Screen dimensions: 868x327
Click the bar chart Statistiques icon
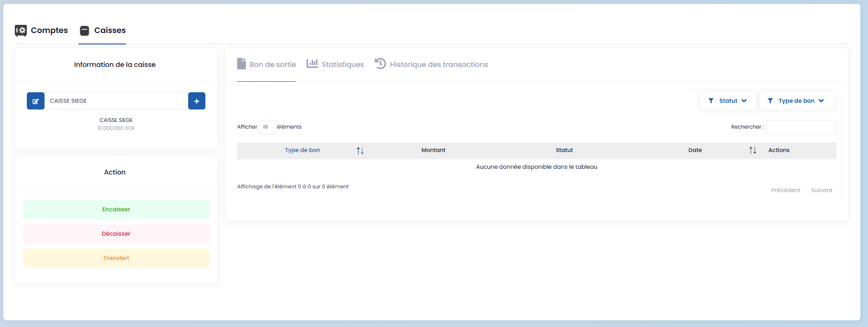click(x=312, y=64)
